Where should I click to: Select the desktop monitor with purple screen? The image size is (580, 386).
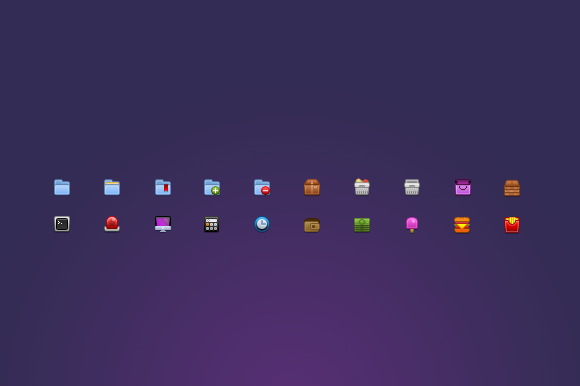pos(163,224)
